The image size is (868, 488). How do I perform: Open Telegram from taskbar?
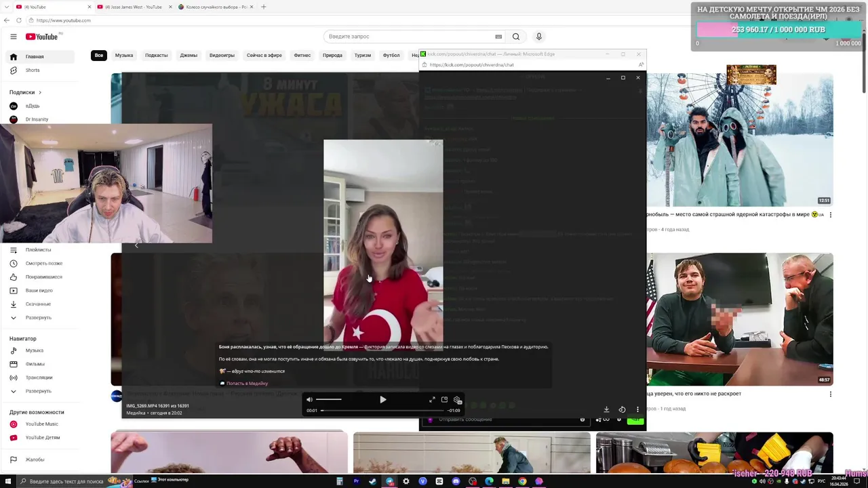[390, 481]
